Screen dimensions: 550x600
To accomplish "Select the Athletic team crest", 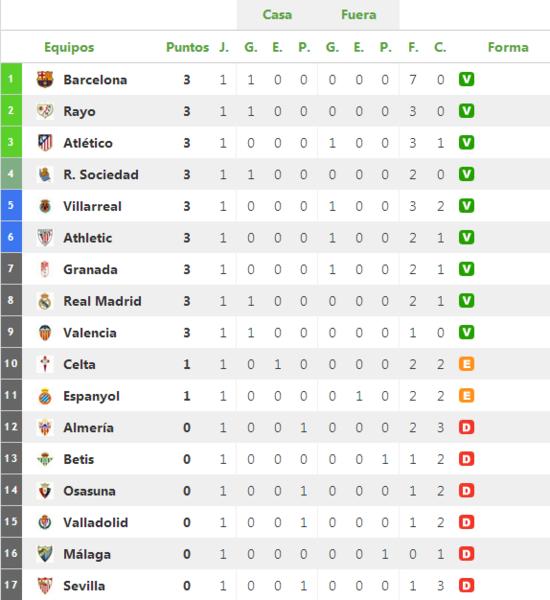I will 45,238.
